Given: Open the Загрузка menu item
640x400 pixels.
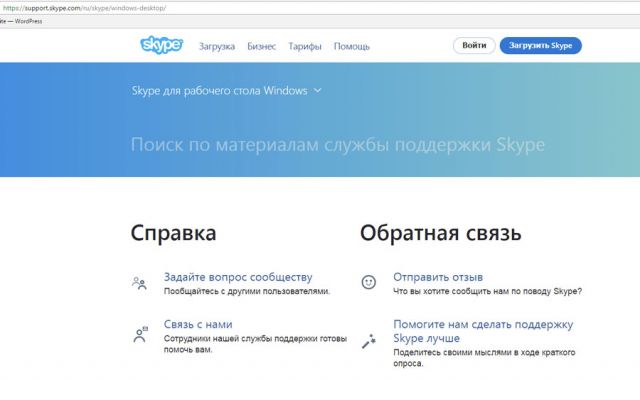Looking at the screenshot, I should coord(217,47).
